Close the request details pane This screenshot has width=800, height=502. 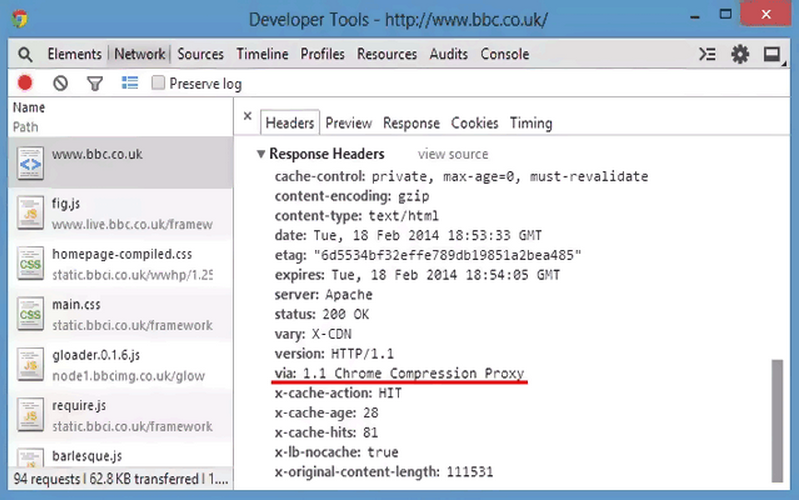tap(247, 116)
